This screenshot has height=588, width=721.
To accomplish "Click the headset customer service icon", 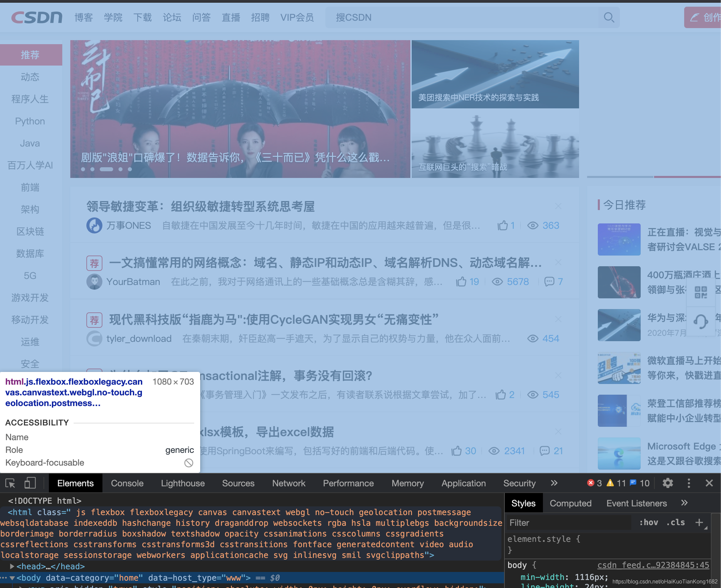I will 700,321.
